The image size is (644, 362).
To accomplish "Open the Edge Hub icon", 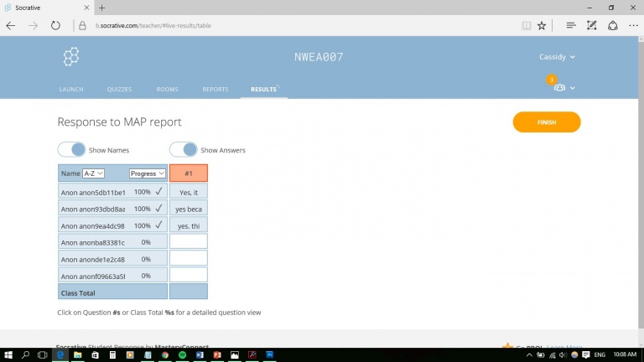I will [571, 26].
